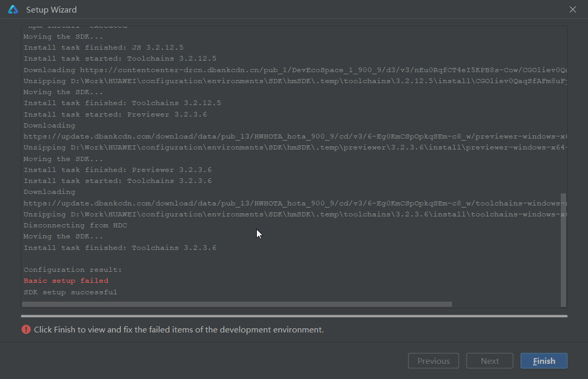Select the 'SDK setup successful' line
The image size is (588, 379).
pyautogui.click(x=71, y=292)
